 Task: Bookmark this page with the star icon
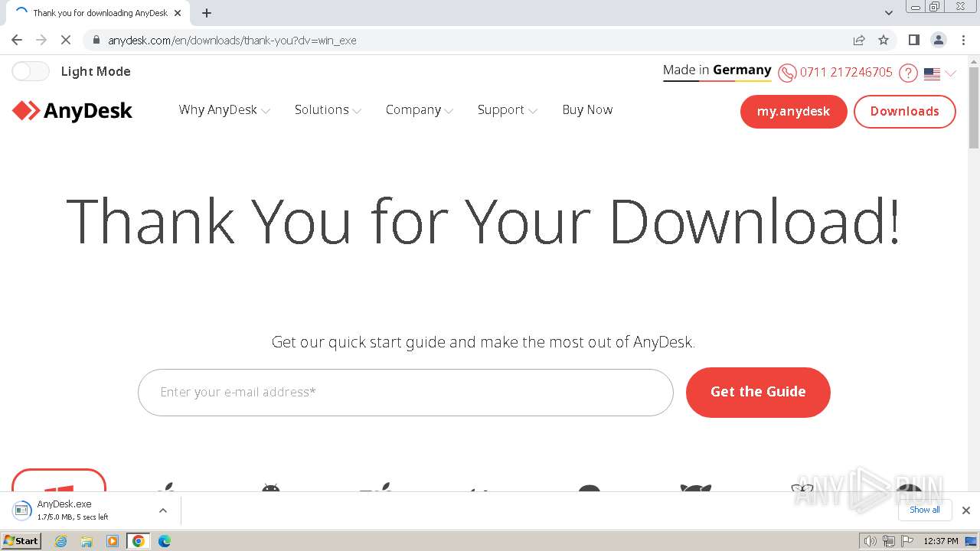pyautogui.click(x=884, y=40)
